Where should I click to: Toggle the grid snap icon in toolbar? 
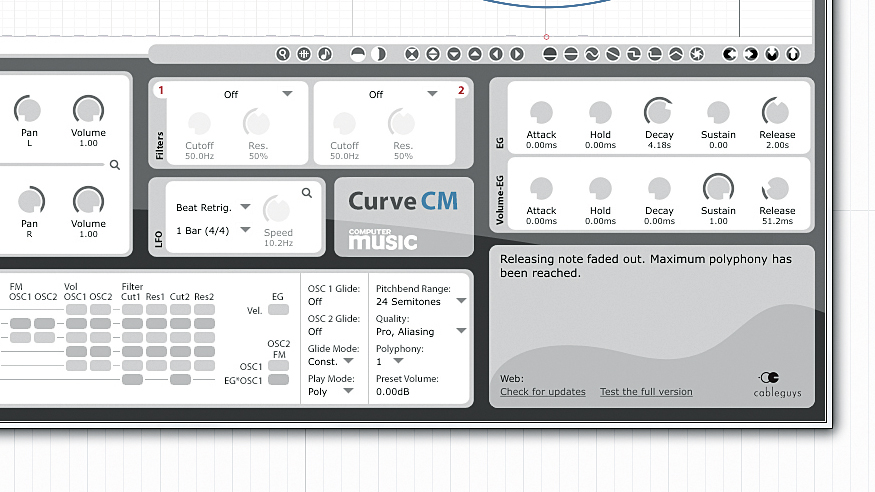[x=304, y=54]
